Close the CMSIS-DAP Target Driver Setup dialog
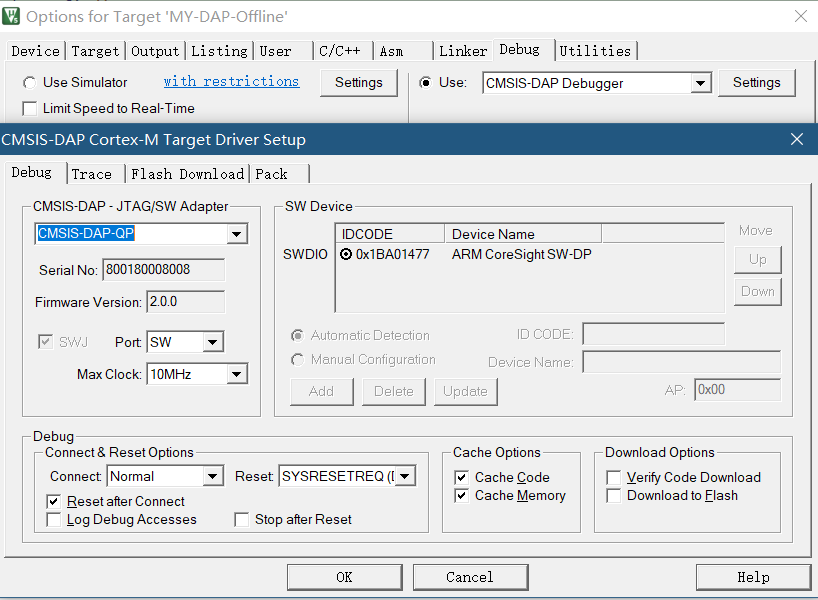The width and height of the screenshot is (818, 600). click(797, 139)
